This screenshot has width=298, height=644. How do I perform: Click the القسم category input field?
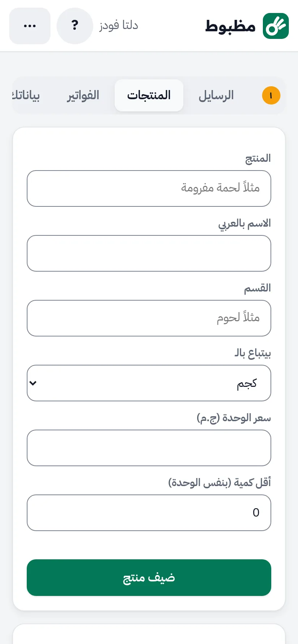149,318
